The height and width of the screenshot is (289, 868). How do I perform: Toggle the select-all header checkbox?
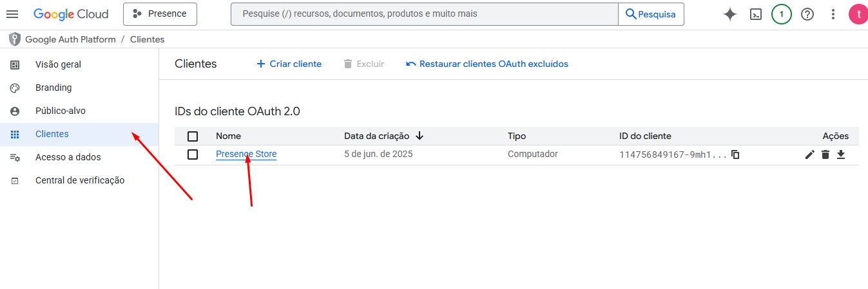193,136
